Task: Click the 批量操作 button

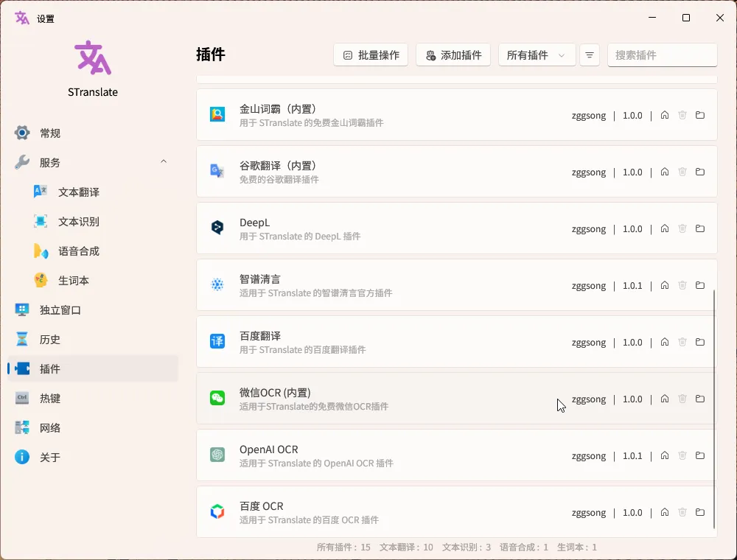Action: pyautogui.click(x=371, y=55)
